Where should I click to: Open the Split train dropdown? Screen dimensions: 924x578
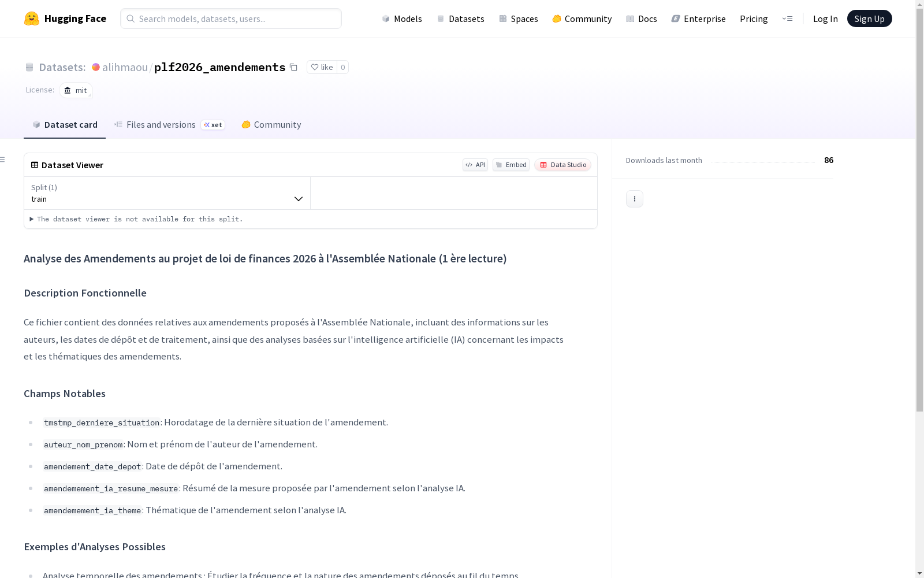point(167,193)
